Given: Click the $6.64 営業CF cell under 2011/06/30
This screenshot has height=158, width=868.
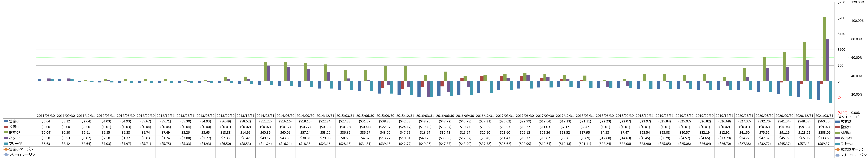Looking at the screenshot, I should [46, 121].
